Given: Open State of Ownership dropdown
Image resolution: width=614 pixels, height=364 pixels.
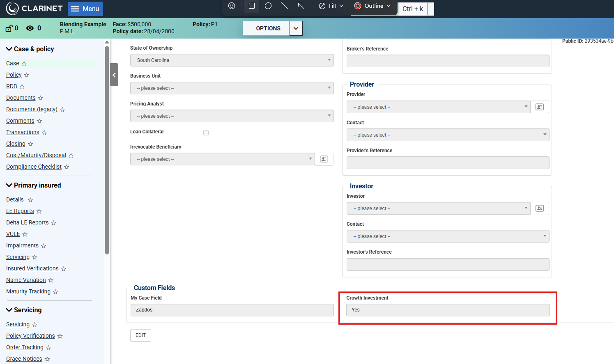Looking at the screenshot, I should 232,60.
